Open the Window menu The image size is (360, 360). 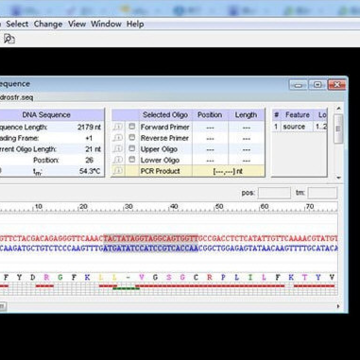(x=106, y=24)
